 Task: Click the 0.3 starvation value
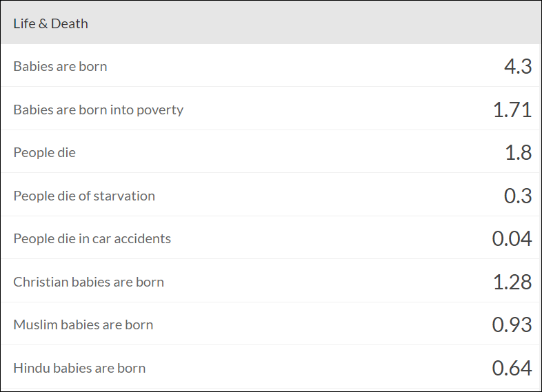click(x=517, y=196)
